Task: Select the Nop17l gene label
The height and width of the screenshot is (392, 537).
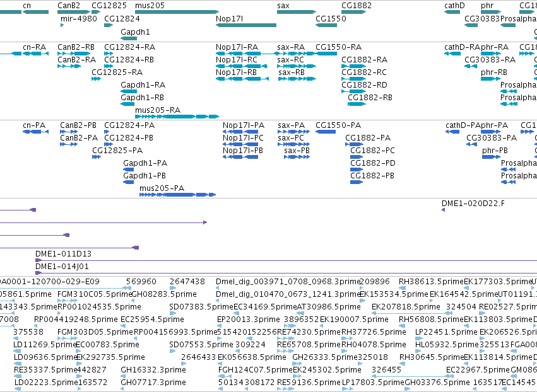Action: [230, 18]
